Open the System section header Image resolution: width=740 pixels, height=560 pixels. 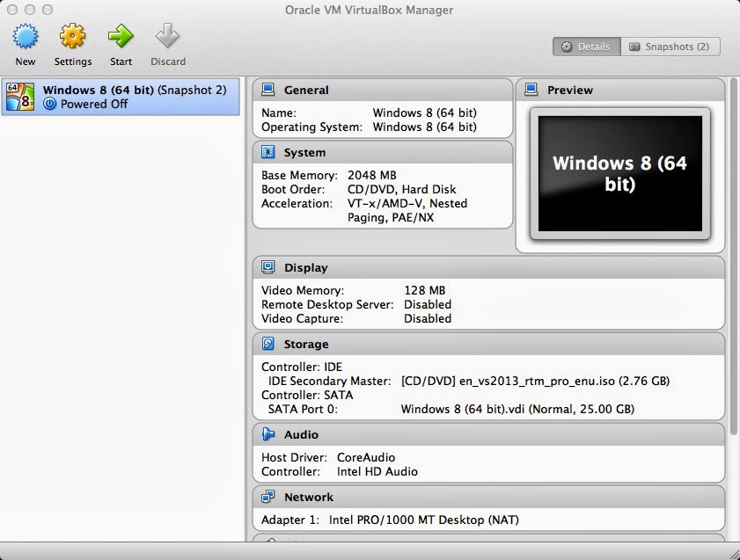click(383, 152)
